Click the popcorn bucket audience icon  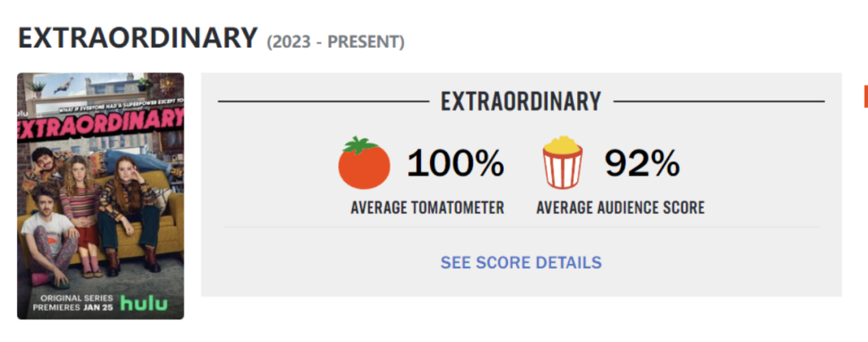coord(562,163)
